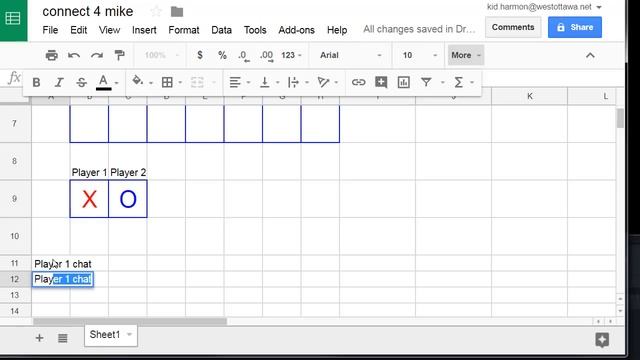
Task: Increase decimal places
Action: pyautogui.click(x=267, y=56)
